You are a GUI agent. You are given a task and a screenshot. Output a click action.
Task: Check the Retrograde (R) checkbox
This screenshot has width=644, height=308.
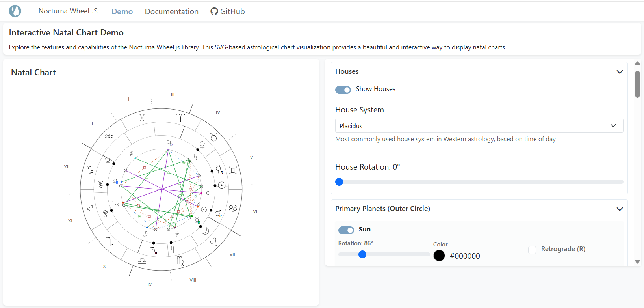pos(532,250)
